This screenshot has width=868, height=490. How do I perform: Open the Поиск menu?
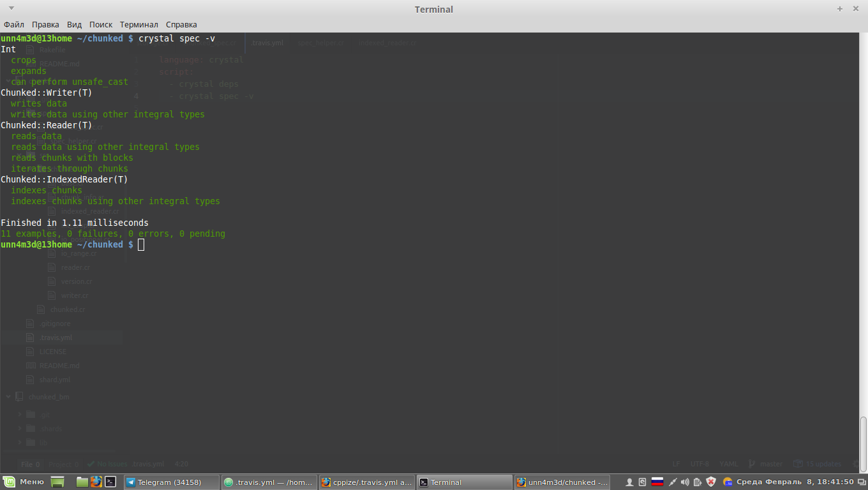click(x=101, y=24)
